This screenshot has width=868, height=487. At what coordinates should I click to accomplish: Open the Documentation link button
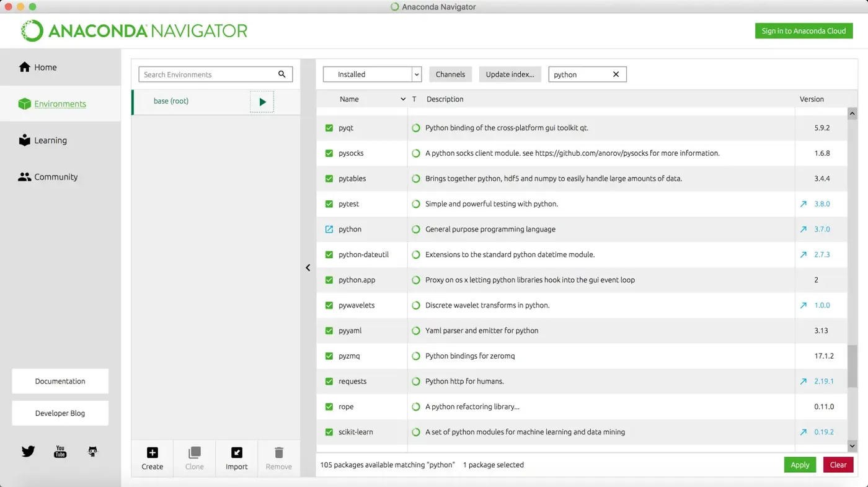pyautogui.click(x=60, y=381)
